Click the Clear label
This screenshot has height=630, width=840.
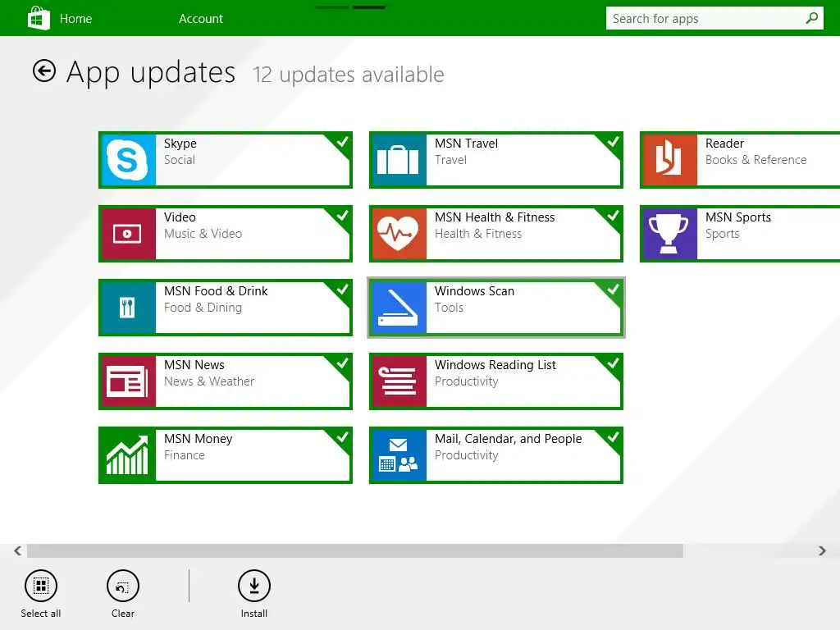click(x=123, y=614)
